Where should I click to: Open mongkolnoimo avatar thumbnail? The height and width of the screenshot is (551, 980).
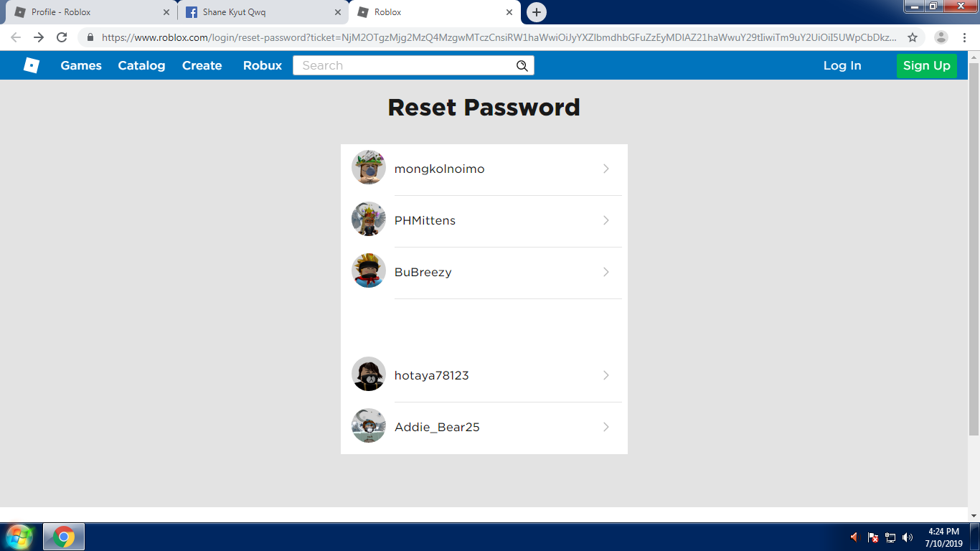point(369,168)
